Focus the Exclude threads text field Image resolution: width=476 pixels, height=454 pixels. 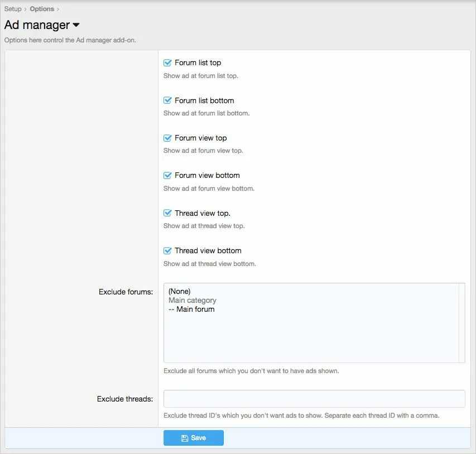coord(314,399)
